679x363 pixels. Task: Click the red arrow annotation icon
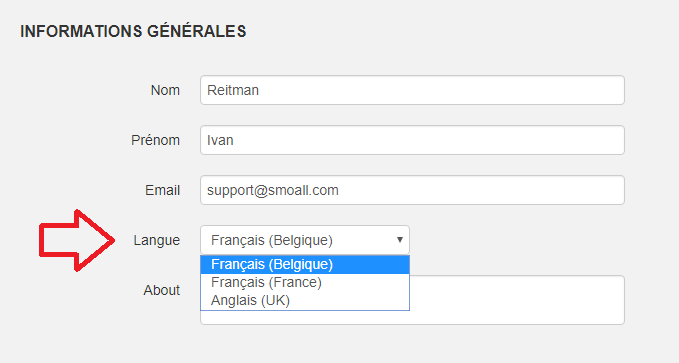click(x=77, y=240)
